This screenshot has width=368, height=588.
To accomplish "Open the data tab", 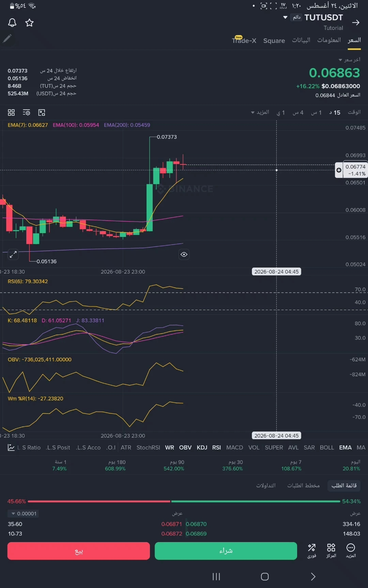I will 301,40.
